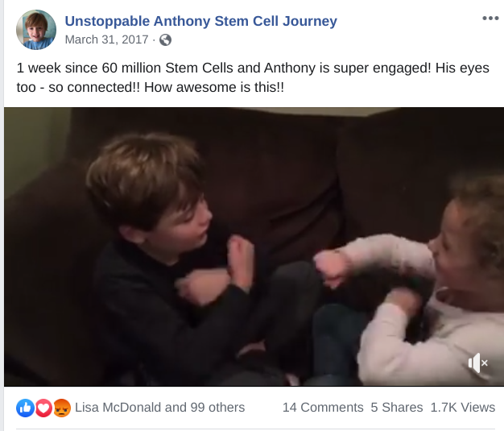Click the 1.7K Views count
This screenshot has height=431, width=504.
[463, 408]
